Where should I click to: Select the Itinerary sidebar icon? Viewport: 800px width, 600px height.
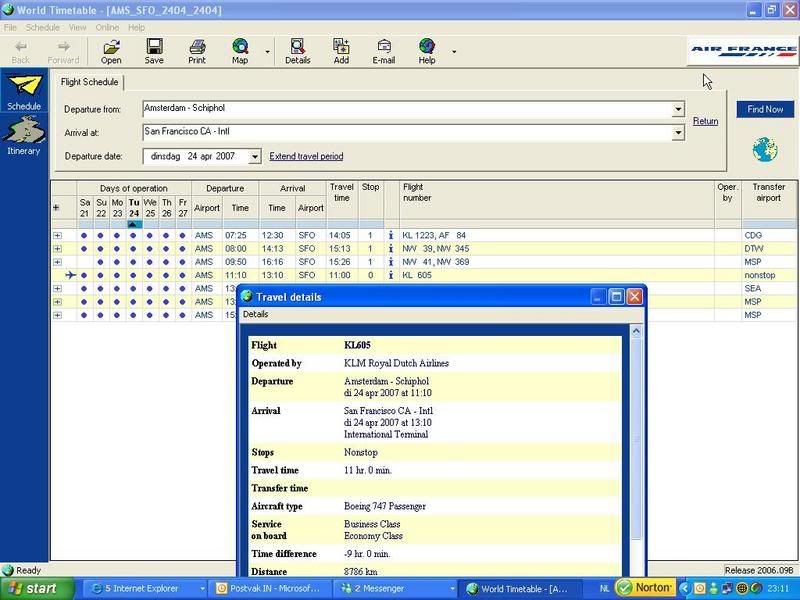point(23,135)
